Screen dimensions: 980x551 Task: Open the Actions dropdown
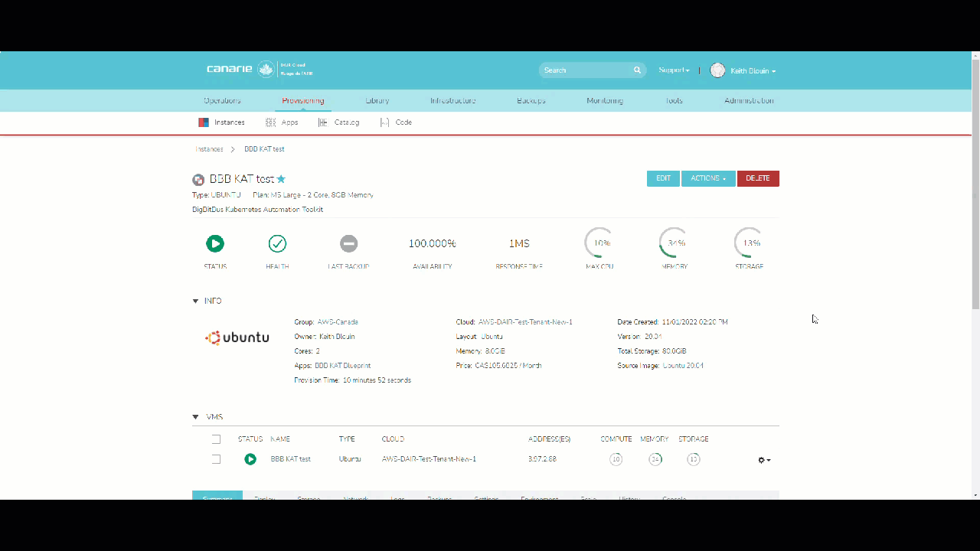[x=708, y=178]
